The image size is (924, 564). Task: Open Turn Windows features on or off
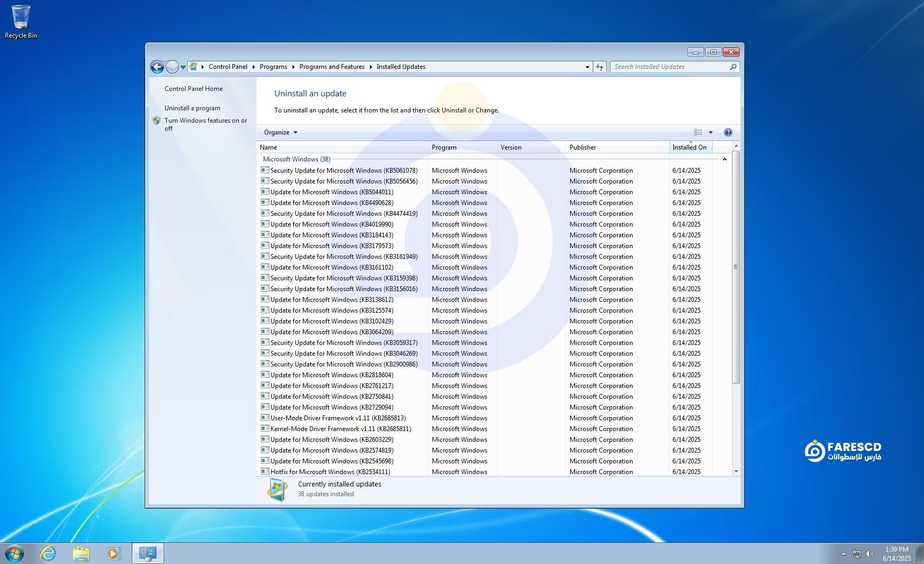click(x=206, y=124)
